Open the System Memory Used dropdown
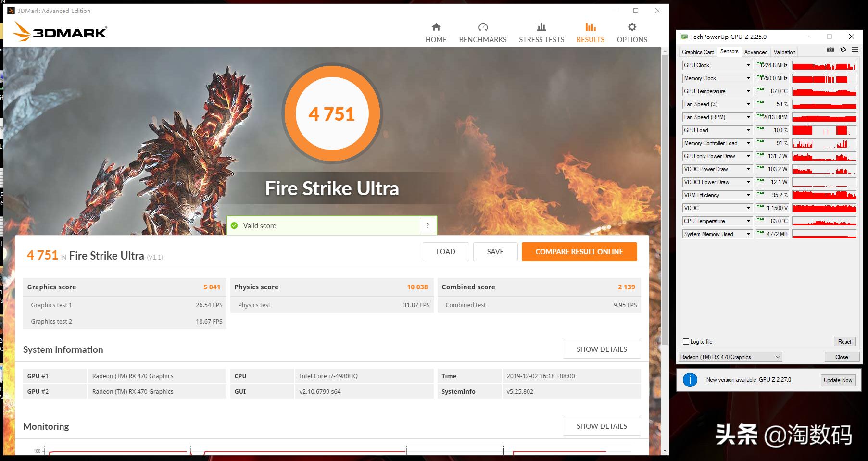Image resolution: width=868 pixels, height=461 pixels. 748,234
